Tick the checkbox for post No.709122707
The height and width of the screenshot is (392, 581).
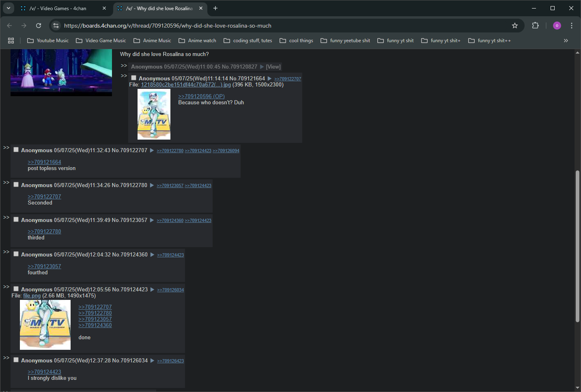click(x=16, y=150)
